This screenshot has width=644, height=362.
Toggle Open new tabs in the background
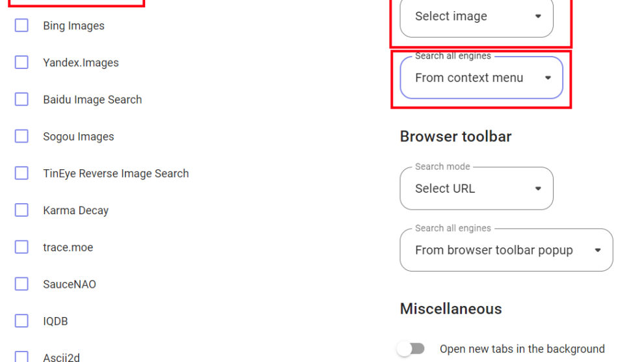(411, 349)
